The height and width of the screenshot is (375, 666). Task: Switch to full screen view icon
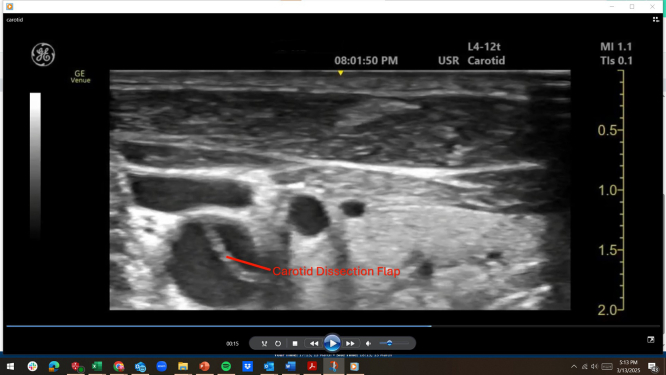click(651, 339)
